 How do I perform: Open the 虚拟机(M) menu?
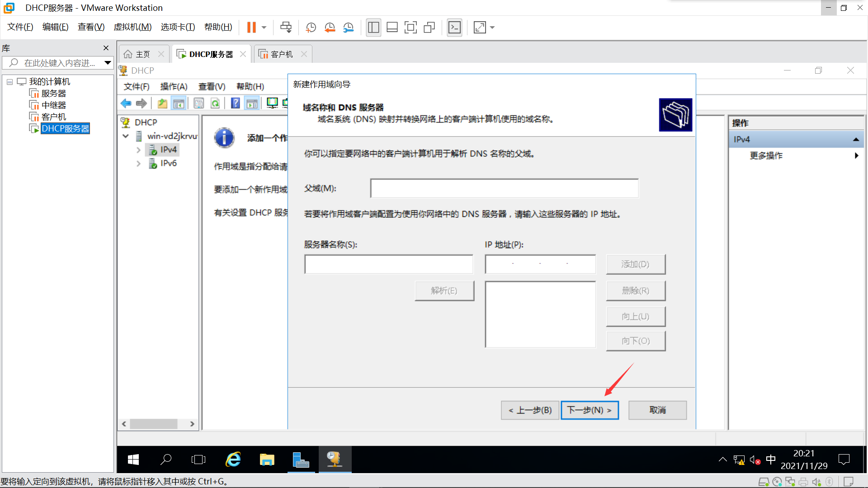(132, 27)
